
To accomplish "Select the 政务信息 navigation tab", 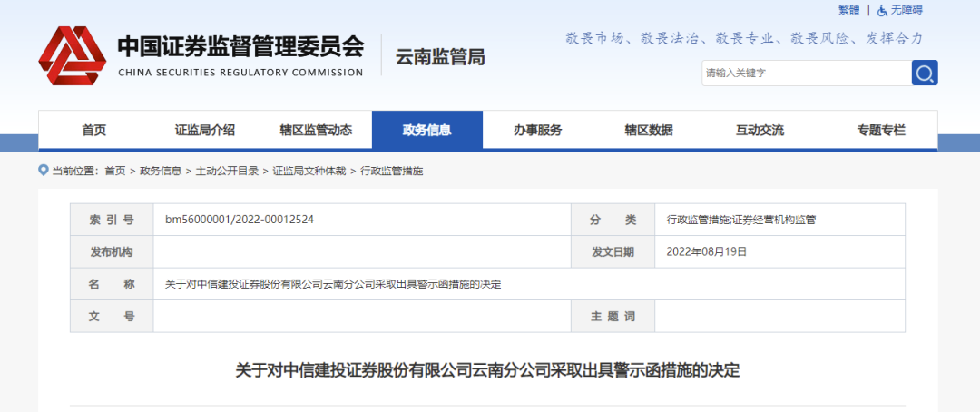I will click(x=426, y=130).
